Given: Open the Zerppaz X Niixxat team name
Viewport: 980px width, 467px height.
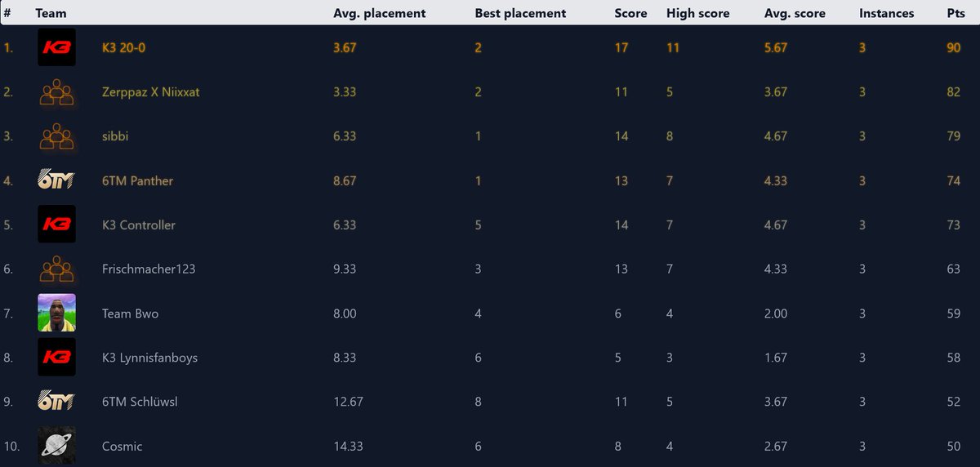Looking at the screenshot, I should [x=151, y=91].
